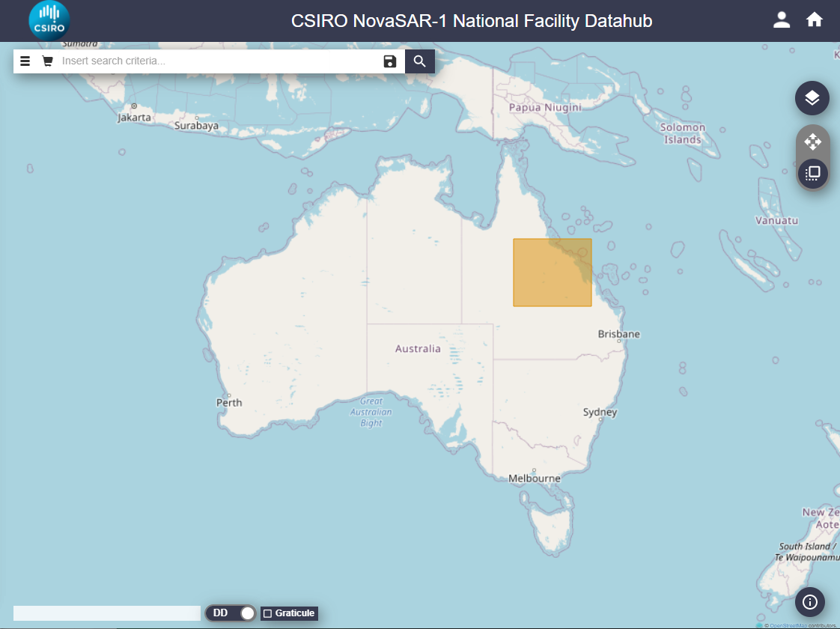840x629 pixels.
Task: Open the OpenStreetMap attribution link
Action: (788, 626)
